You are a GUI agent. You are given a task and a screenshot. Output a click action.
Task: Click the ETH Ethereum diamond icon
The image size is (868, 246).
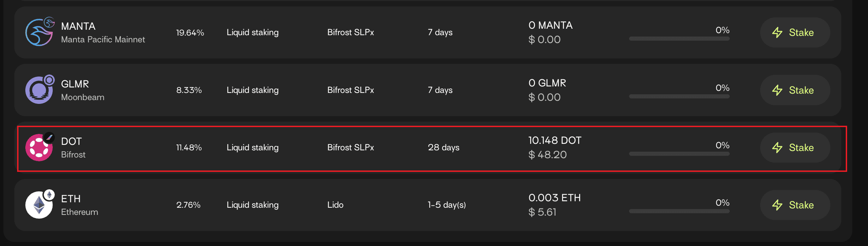tap(38, 205)
